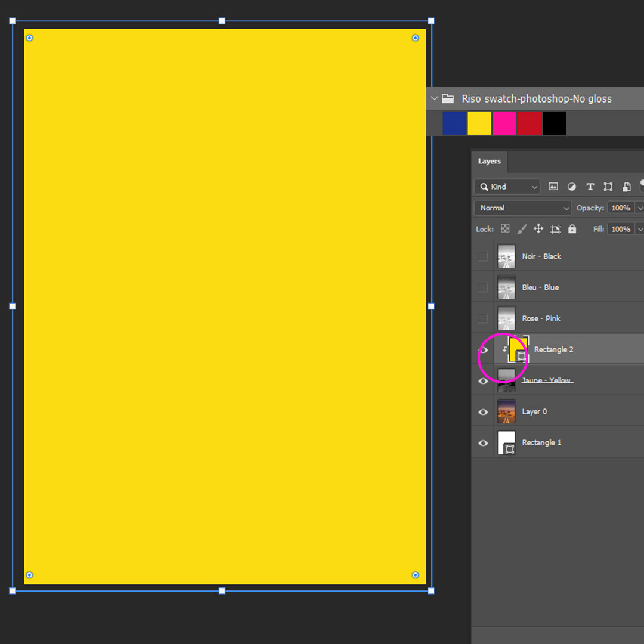
Task: Click the Lock all padlock icon
Action: (x=572, y=229)
